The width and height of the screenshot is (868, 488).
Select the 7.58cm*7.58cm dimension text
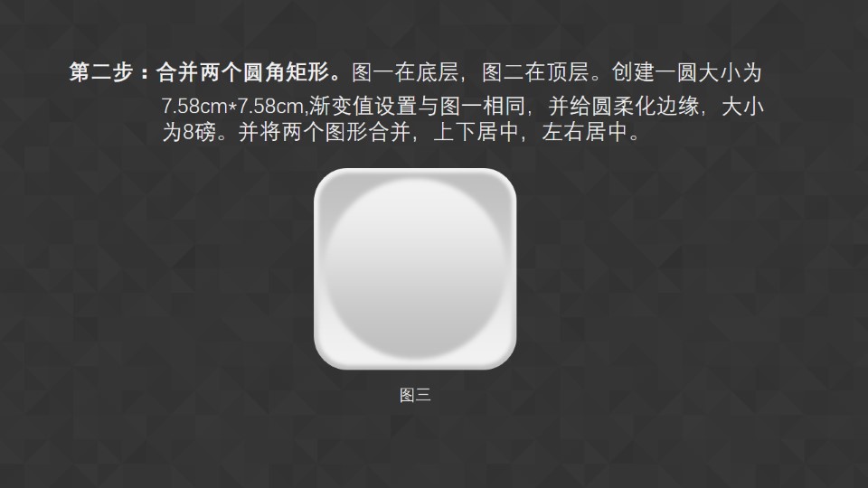coord(232,106)
